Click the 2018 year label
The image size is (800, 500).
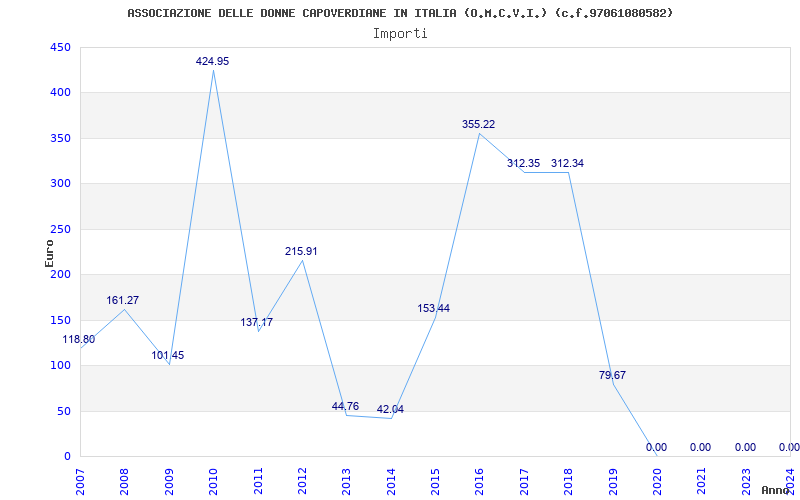point(568,482)
